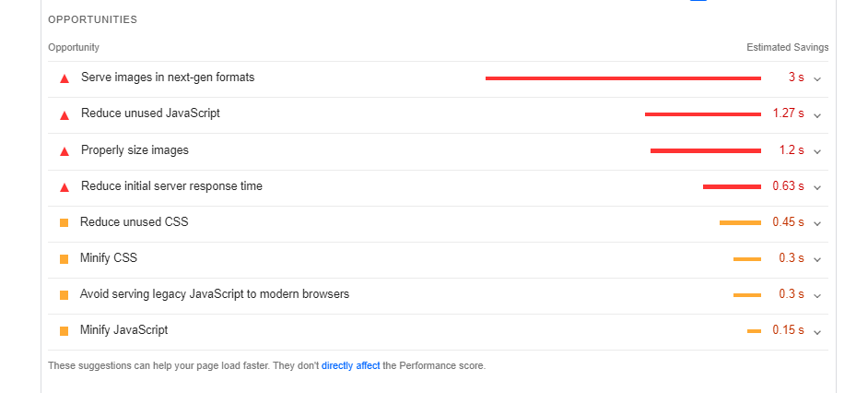The height and width of the screenshot is (393, 868).
Task: Expand Reduce initial server response time chevron
Action: (817, 186)
